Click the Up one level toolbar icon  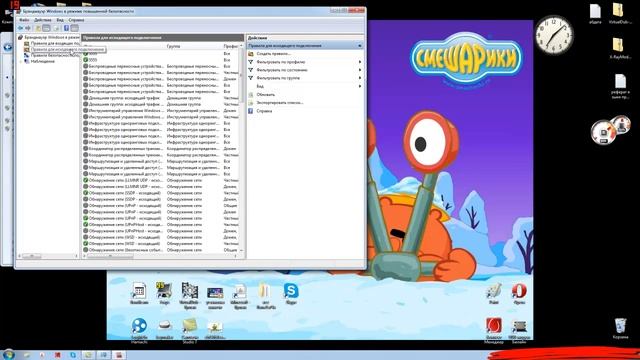38,28
